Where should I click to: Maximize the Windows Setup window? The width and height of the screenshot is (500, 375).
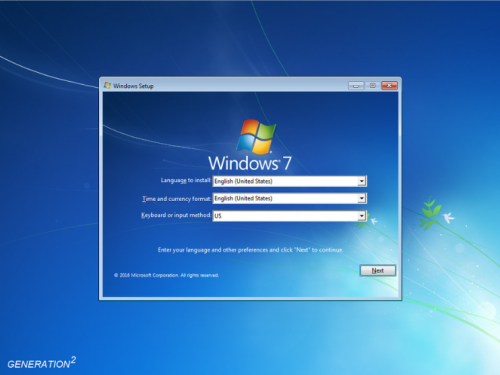(372, 86)
